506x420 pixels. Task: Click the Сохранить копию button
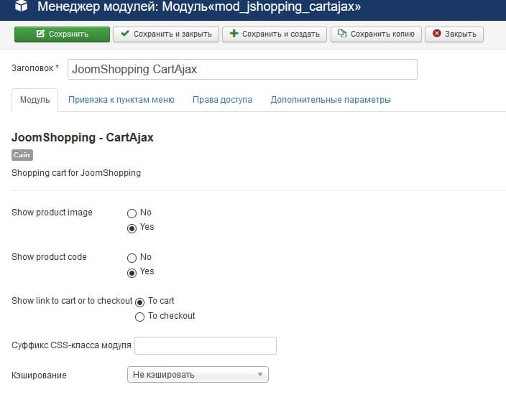[376, 34]
